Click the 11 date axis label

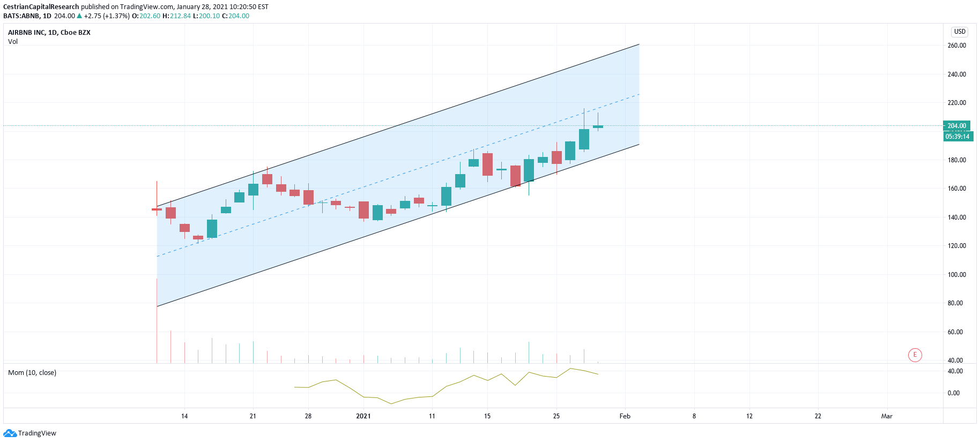click(432, 416)
